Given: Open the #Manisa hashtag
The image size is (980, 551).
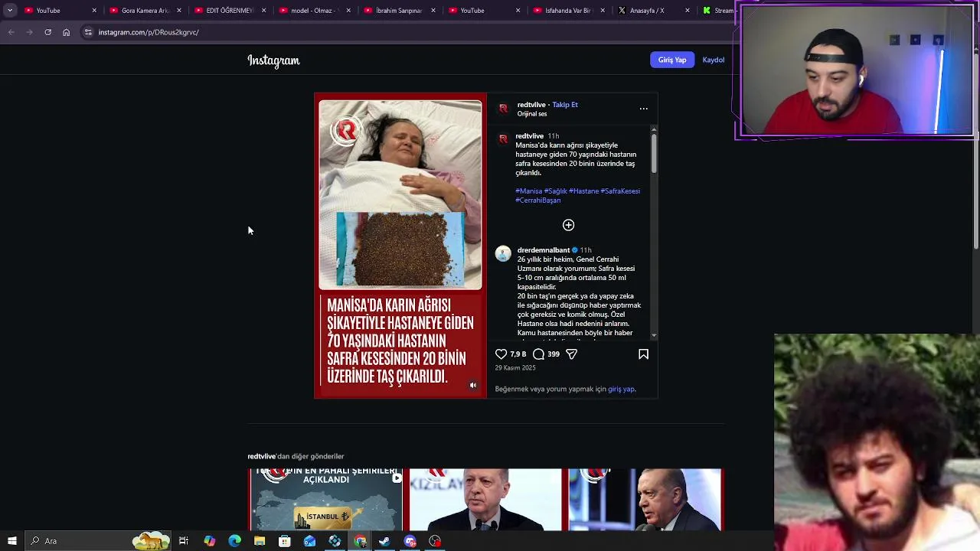Looking at the screenshot, I should [x=528, y=191].
